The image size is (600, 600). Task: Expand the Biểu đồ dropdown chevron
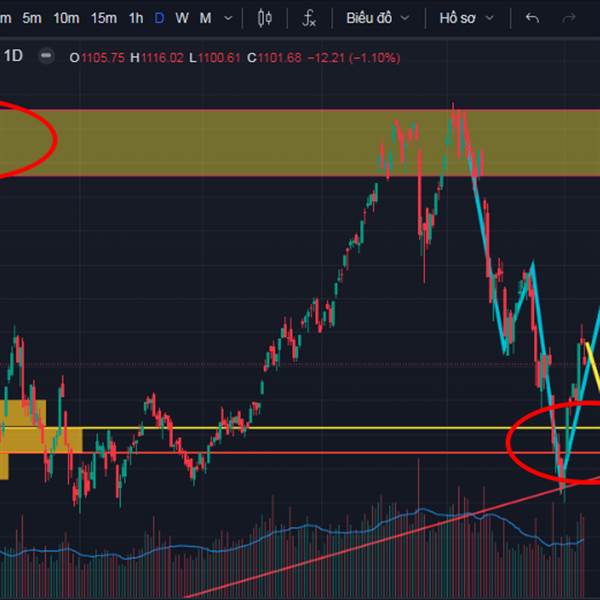405,18
